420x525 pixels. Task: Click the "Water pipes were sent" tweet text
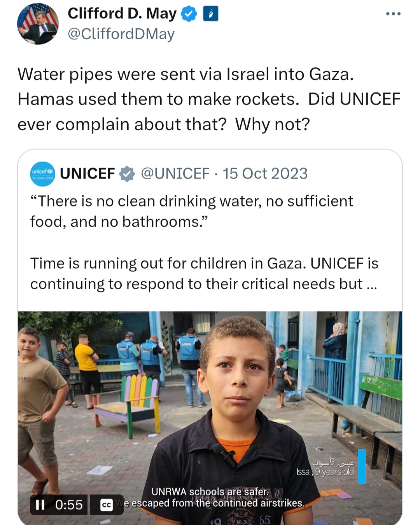209,99
